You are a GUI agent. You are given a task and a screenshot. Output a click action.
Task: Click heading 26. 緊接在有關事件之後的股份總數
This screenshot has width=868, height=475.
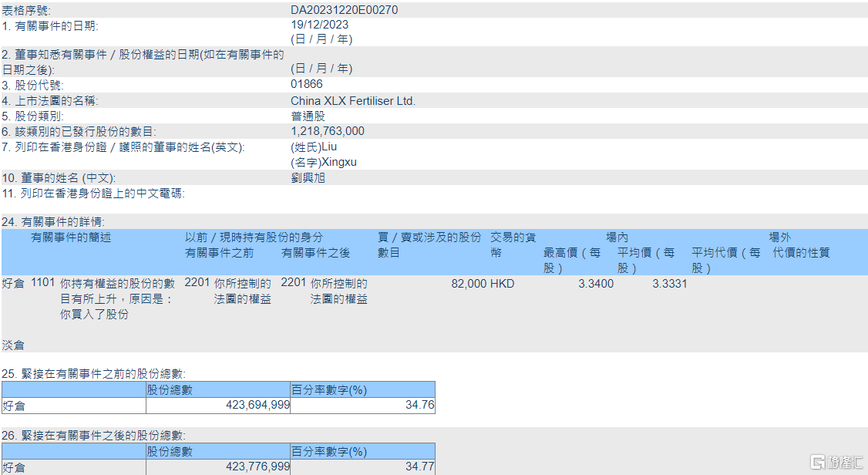93,436
